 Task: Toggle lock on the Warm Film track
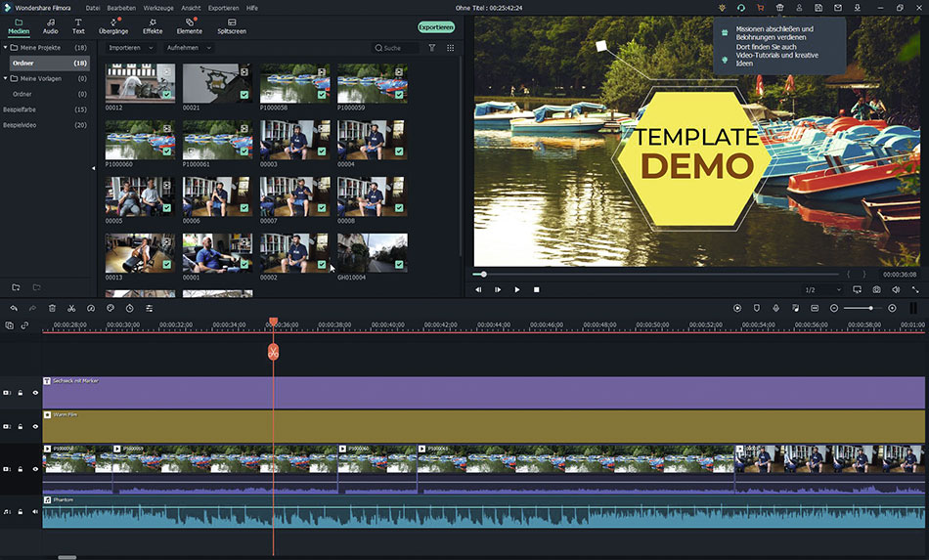coord(21,427)
